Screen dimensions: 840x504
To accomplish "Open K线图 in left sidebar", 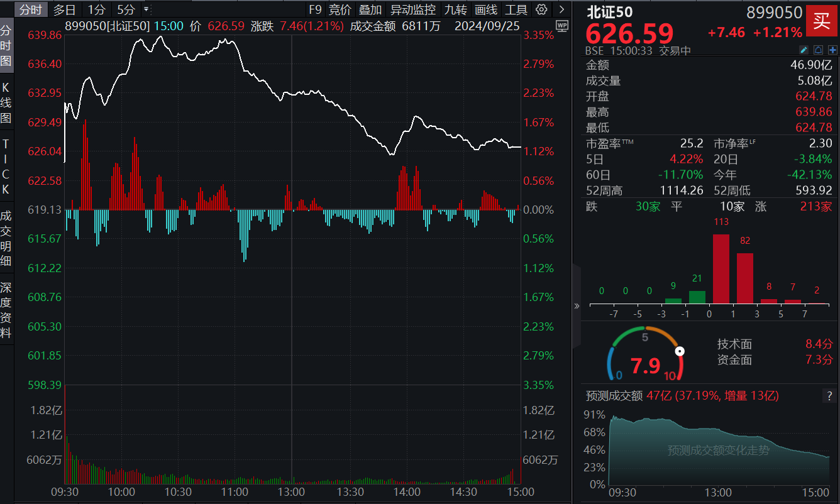I will point(6,102).
